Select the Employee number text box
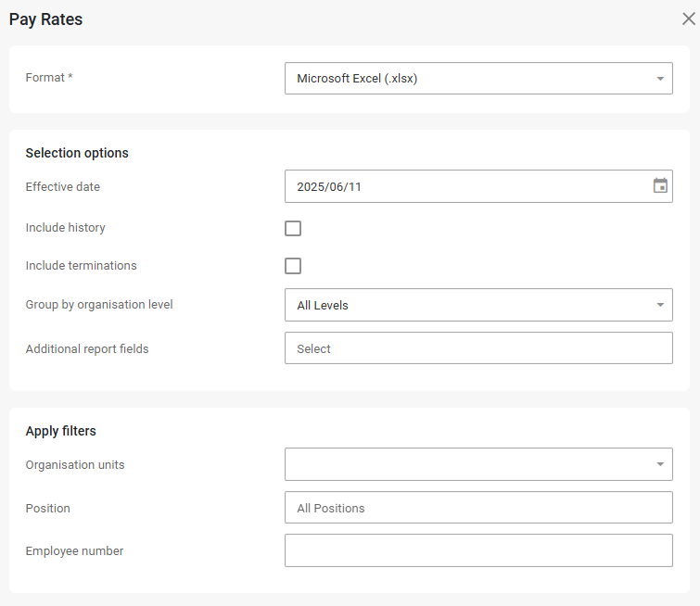 pyautogui.click(x=478, y=550)
